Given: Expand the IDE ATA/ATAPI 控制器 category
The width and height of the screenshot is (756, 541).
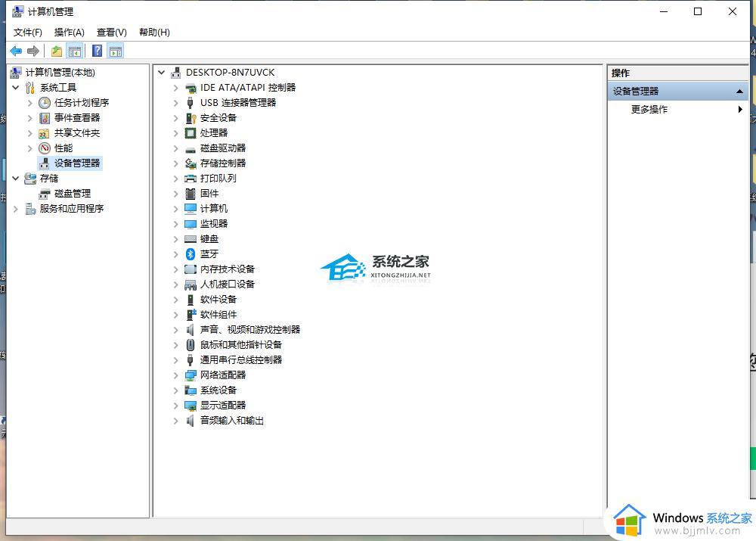Looking at the screenshot, I should (176, 88).
